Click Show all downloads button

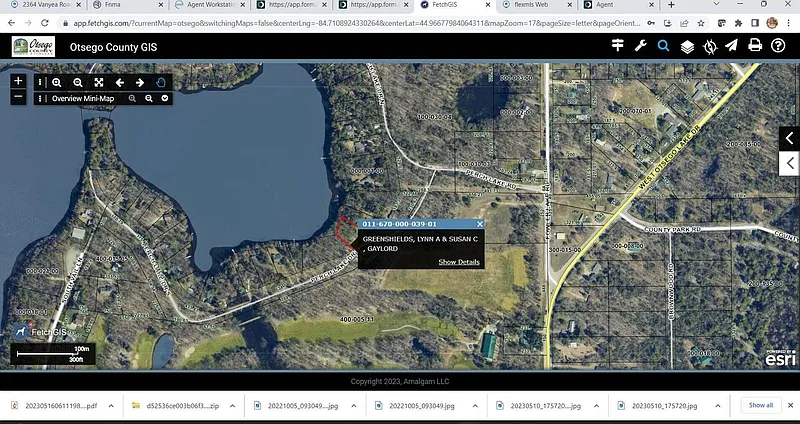click(x=760, y=405)
